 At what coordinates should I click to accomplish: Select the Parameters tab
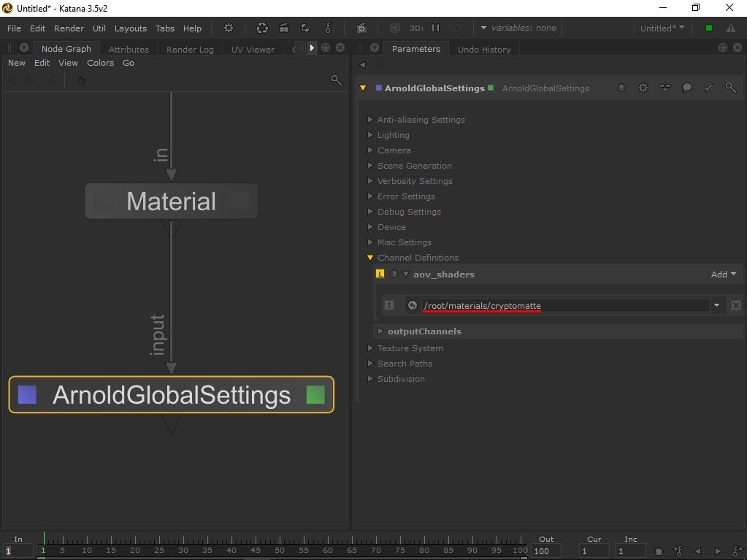pyautogui.click(x=416, y=49)
